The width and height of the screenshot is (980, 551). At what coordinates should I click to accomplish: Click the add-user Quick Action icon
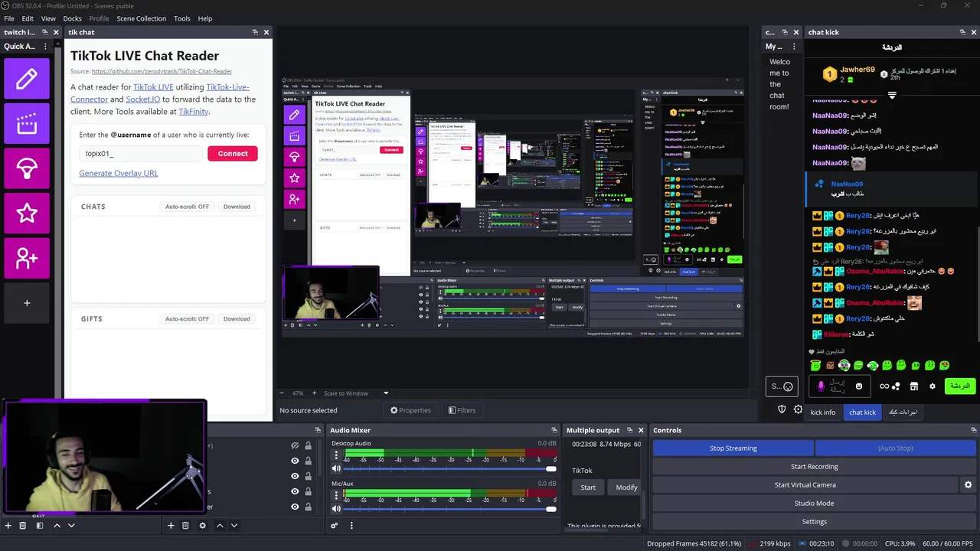coord(27,258)
